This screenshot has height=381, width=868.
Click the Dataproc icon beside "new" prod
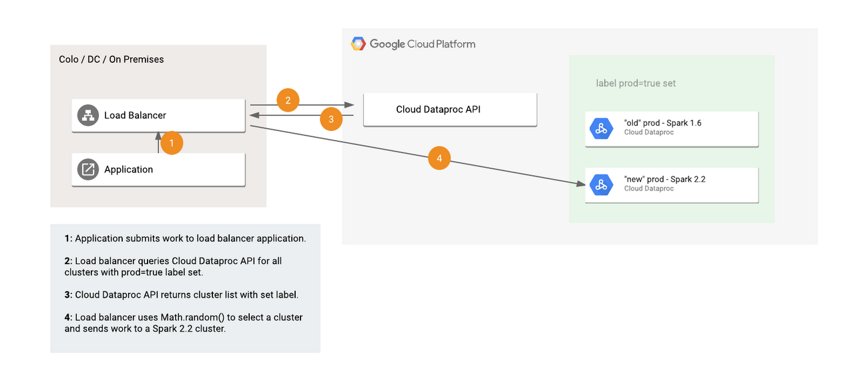(x=601, y=185)
